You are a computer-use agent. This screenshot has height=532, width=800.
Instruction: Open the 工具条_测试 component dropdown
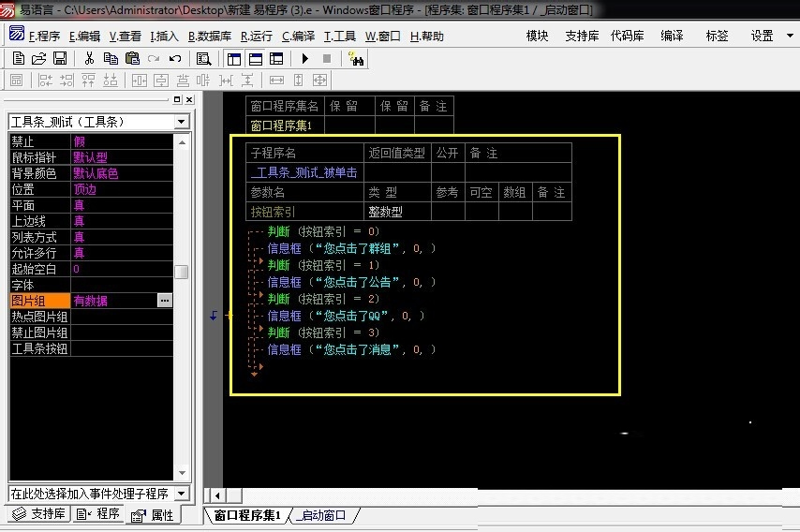pyautogui.click(x=182, y=122)
